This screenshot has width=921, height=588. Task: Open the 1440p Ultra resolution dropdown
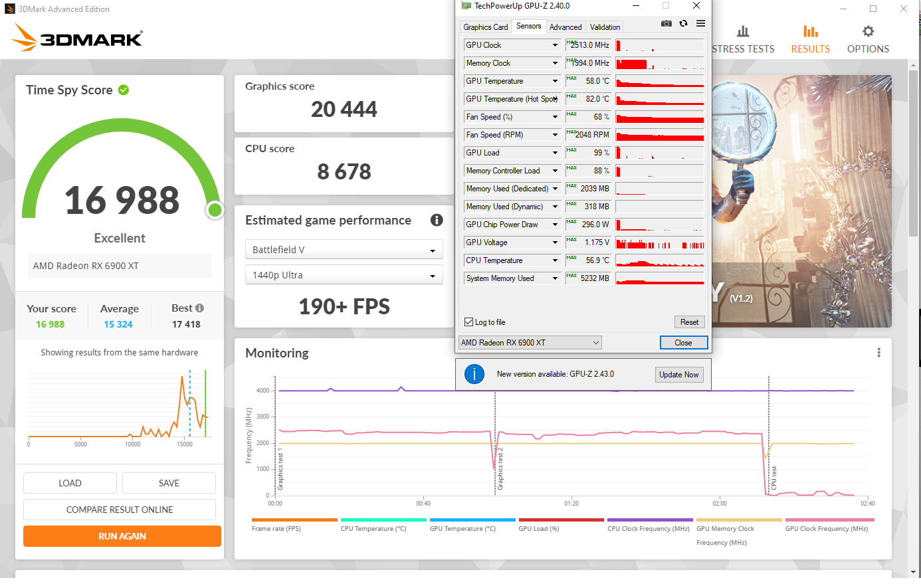(x=344, y=275)
